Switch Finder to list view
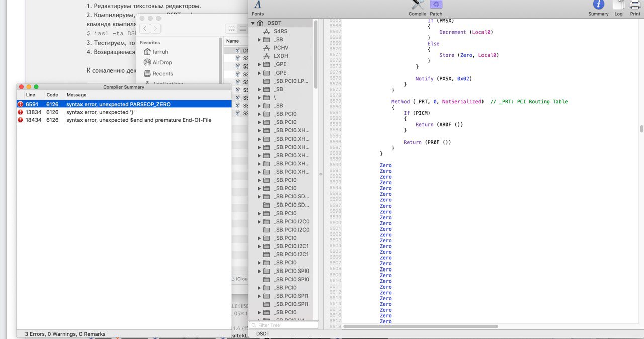The image size is (644, 339). click(243, 29)
